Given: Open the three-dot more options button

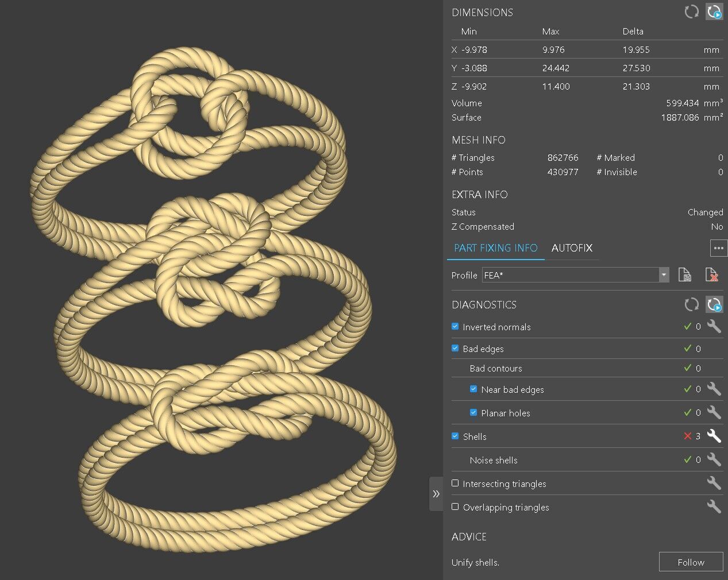Looking at the screenshot, I should point(718,248).
